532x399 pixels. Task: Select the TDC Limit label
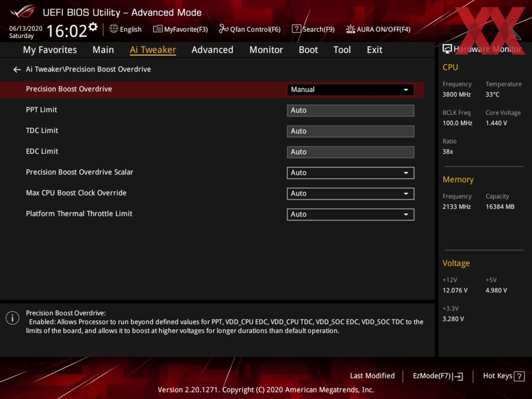click(x=42, y=131)
